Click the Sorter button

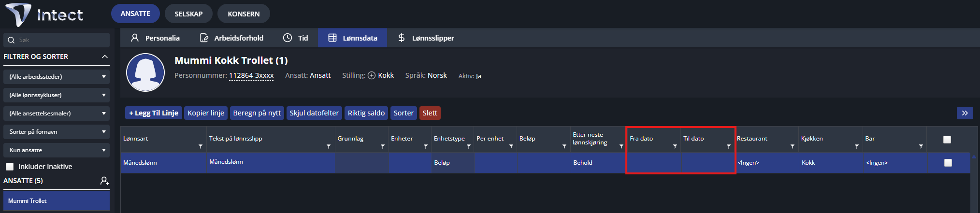(x=404, y=113)
